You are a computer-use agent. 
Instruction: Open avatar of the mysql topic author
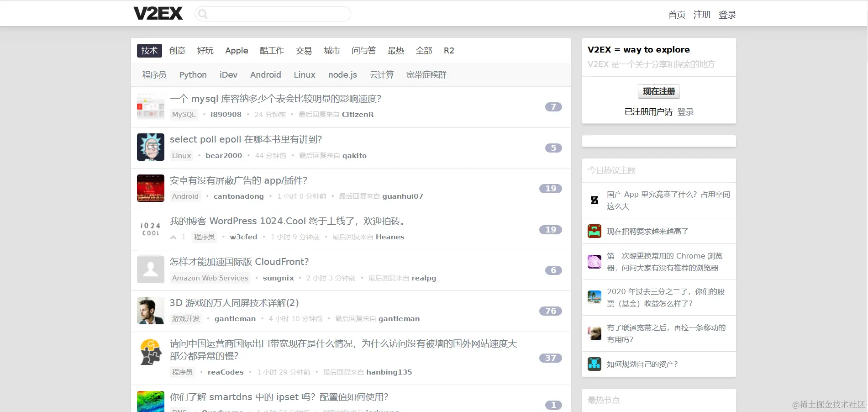click(151, 106)
